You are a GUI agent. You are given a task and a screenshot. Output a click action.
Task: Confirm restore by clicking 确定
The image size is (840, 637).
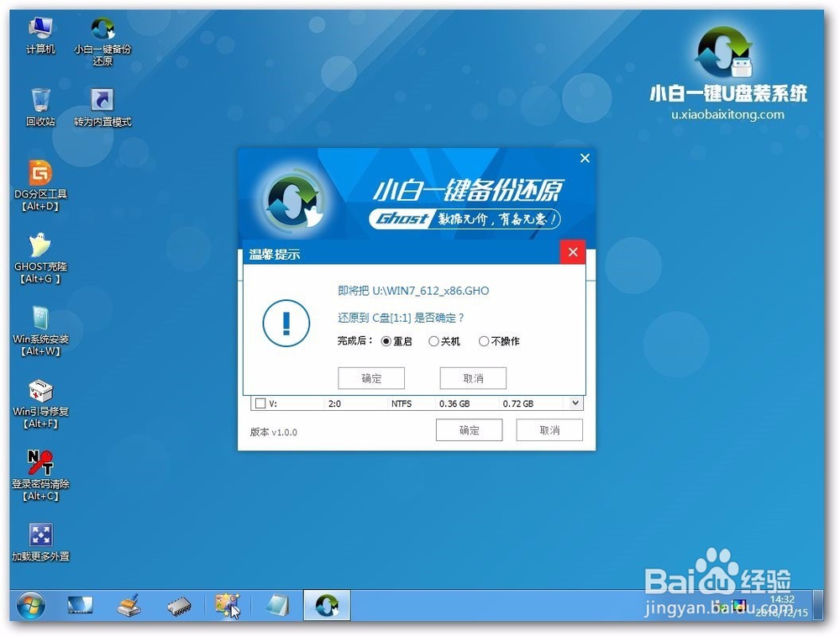tap(371, 378)
